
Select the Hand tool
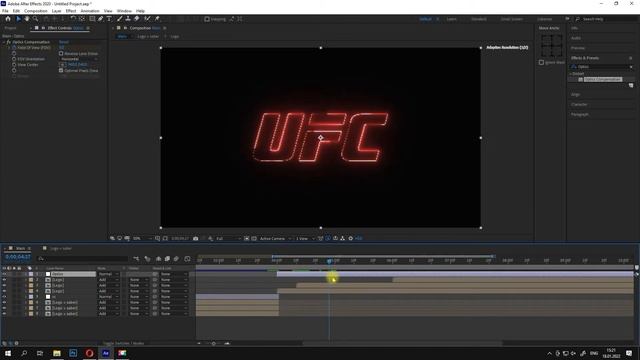[x=27, y=19]
